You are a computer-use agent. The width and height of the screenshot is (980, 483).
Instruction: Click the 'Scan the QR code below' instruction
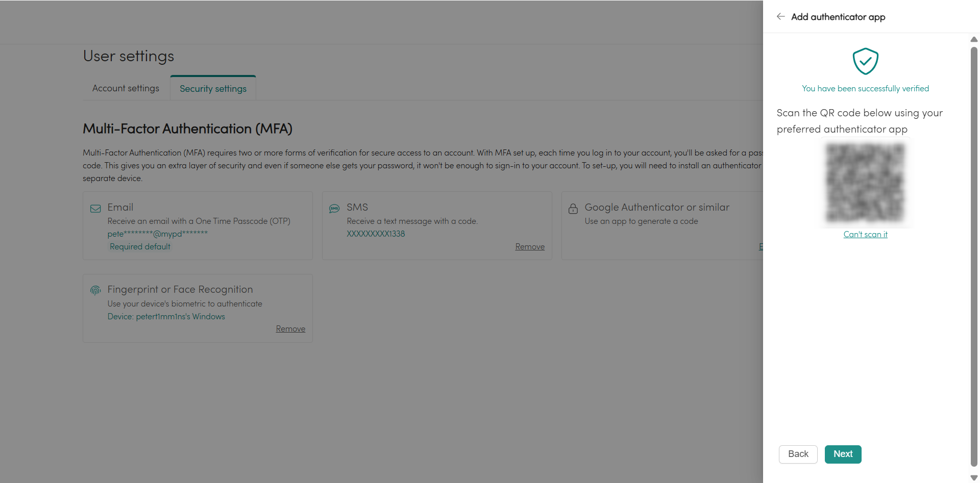860,121
